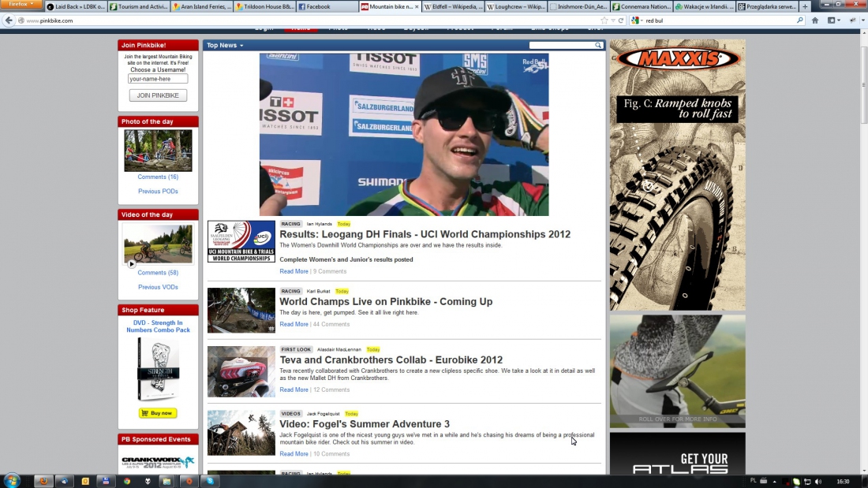Open the search engine selector dropdown

[637, 20]
